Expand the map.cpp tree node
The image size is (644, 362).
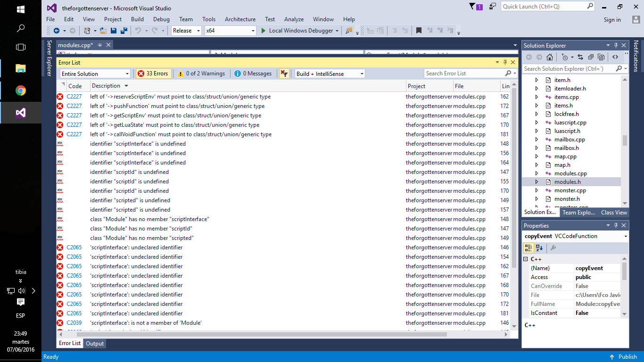(537, 156)
